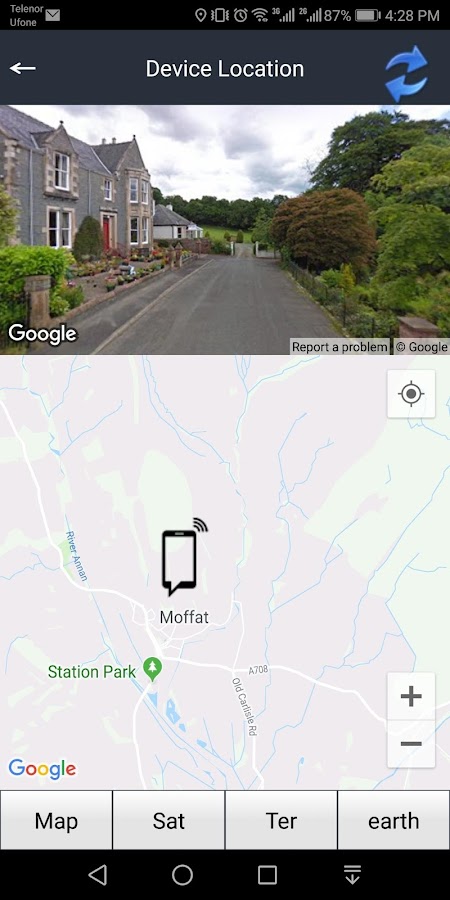Tap the Android back navigation triangle
This screenshot has width=450, height=900.
pos(98,875)
